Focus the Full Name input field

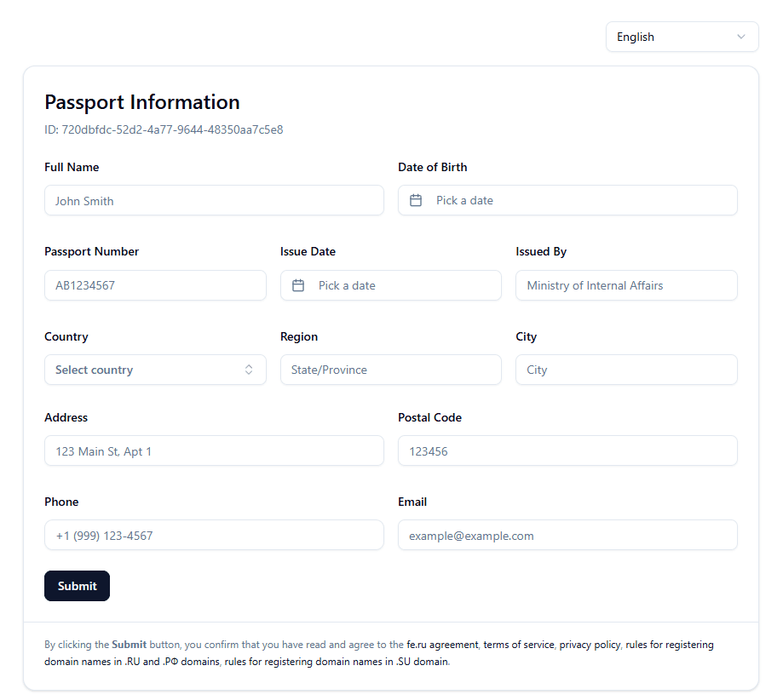pos(214,201)
